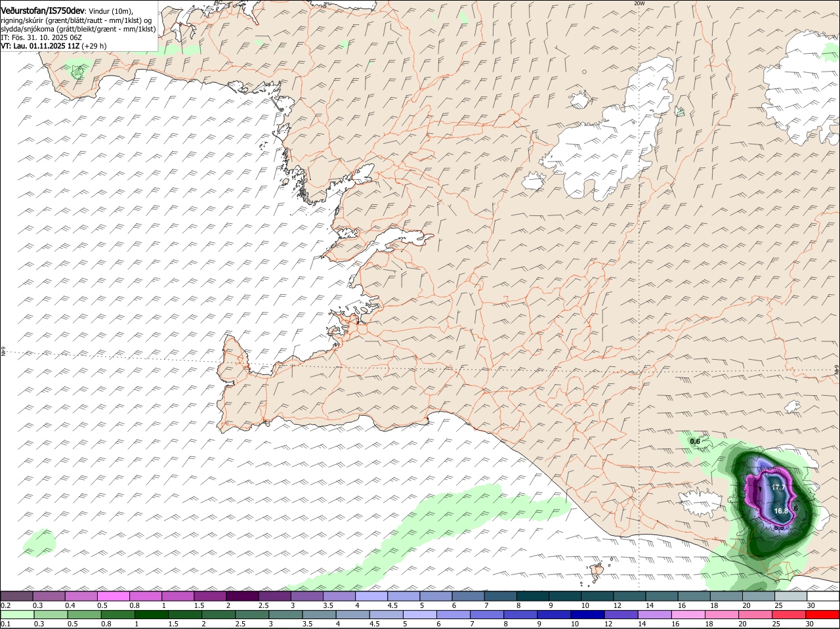Click the light lavender swatch after 4 in upper legend

(x=371, y=596)
